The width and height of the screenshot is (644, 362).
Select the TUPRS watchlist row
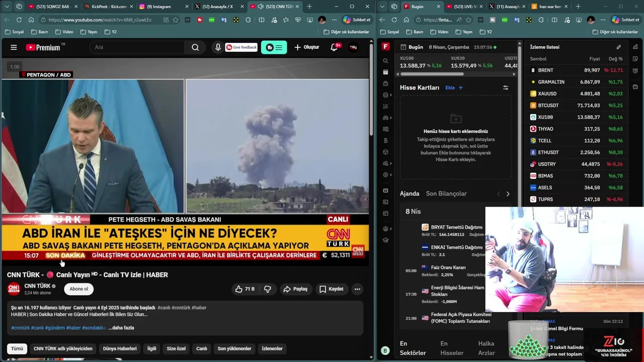[x=576, y=199]
